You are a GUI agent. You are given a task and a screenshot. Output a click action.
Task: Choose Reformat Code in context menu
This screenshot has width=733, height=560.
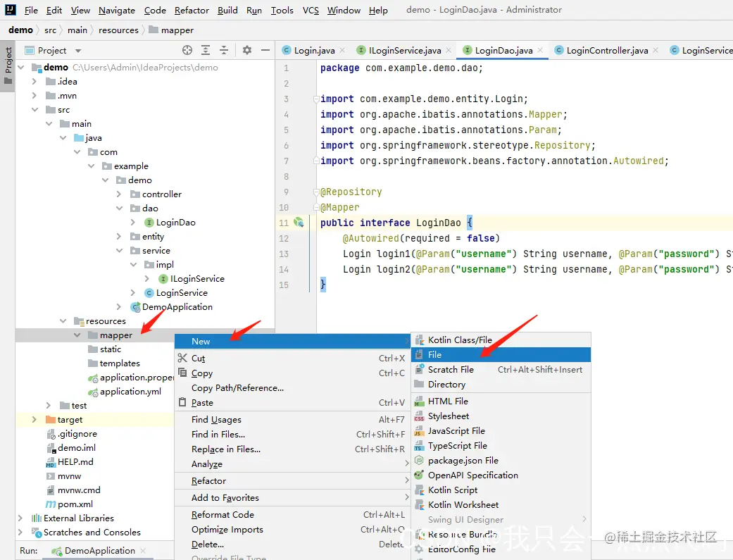292,515
